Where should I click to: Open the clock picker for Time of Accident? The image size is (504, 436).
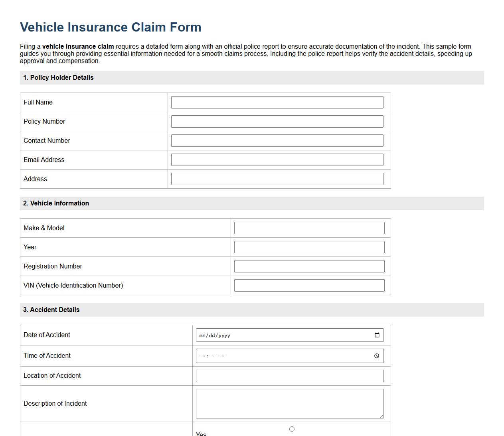(x=376, y=355)
